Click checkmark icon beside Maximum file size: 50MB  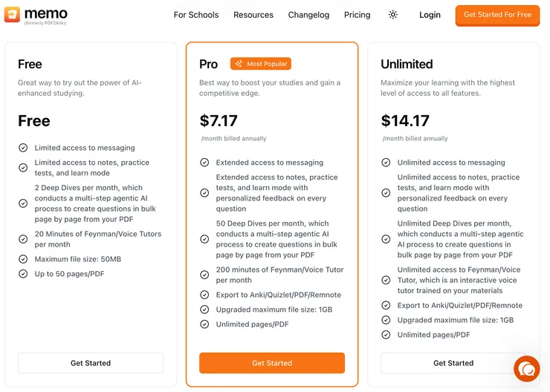tap(23, 259)
